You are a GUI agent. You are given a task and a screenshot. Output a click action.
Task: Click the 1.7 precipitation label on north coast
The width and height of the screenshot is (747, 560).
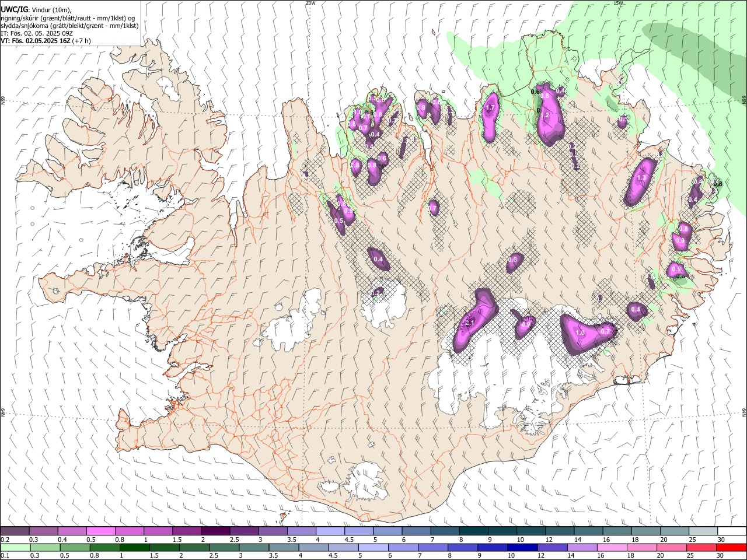490,107
